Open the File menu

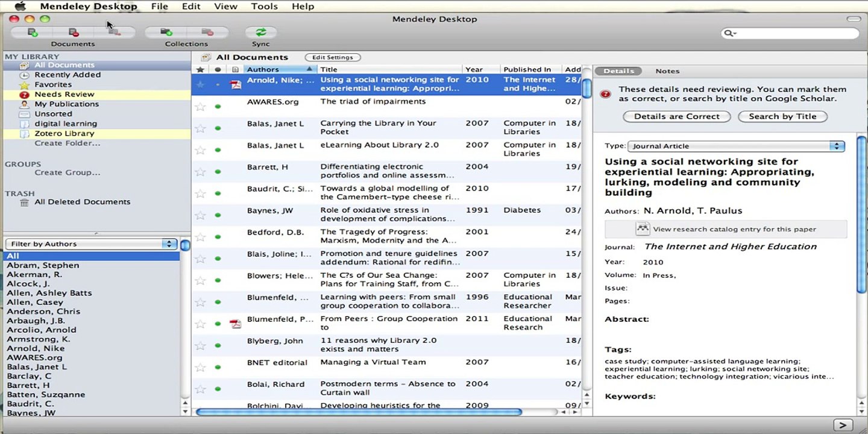[x=160, y=7]
